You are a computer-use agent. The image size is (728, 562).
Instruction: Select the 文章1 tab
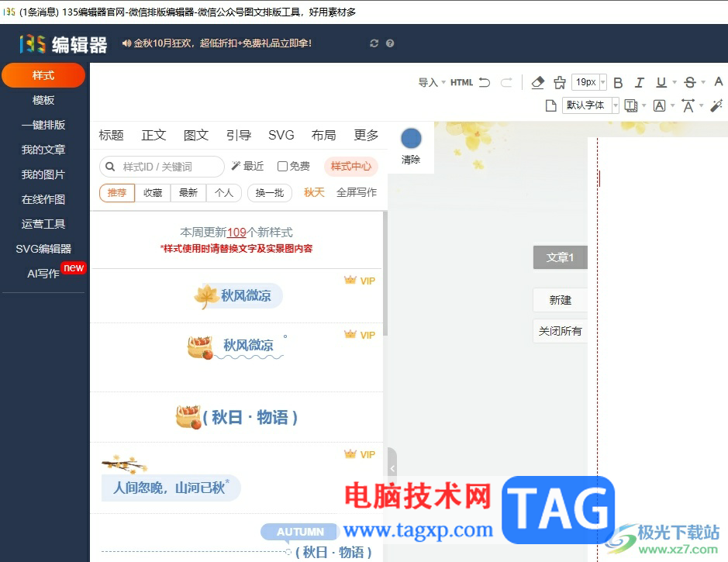[x=561, y=257]
